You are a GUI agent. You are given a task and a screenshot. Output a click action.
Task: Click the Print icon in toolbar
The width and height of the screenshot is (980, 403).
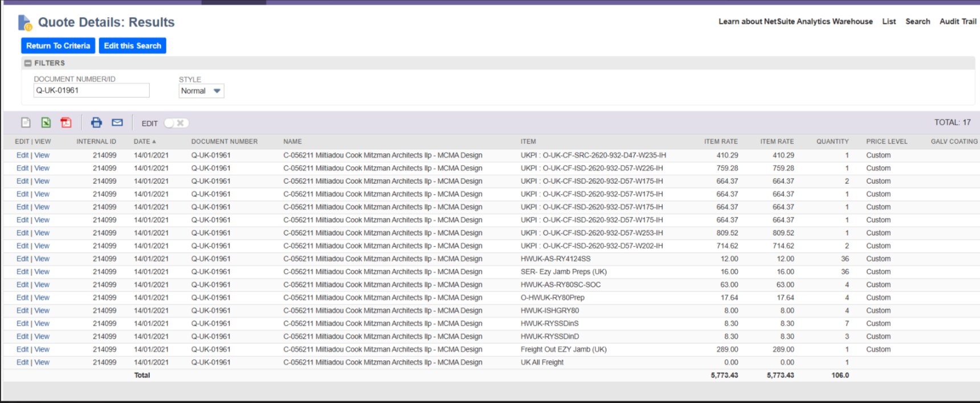pyautogui.click(x=96, y=122)
